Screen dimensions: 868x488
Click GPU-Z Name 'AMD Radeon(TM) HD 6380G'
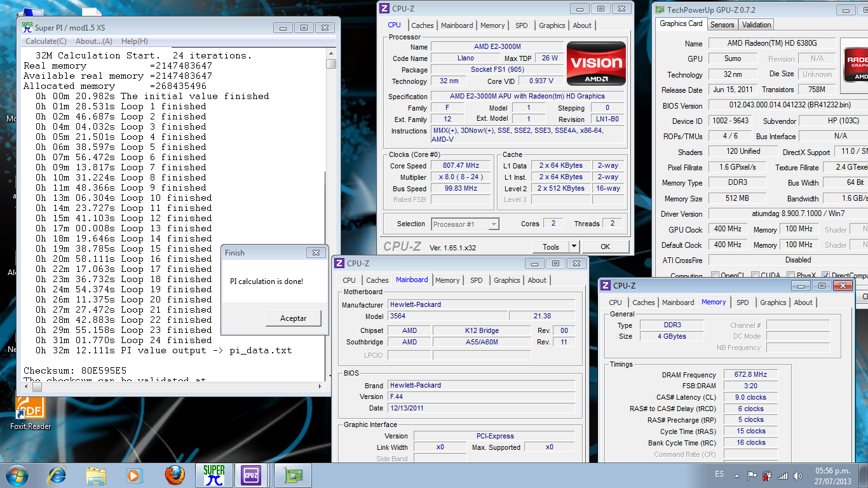[x=771, y=43]
